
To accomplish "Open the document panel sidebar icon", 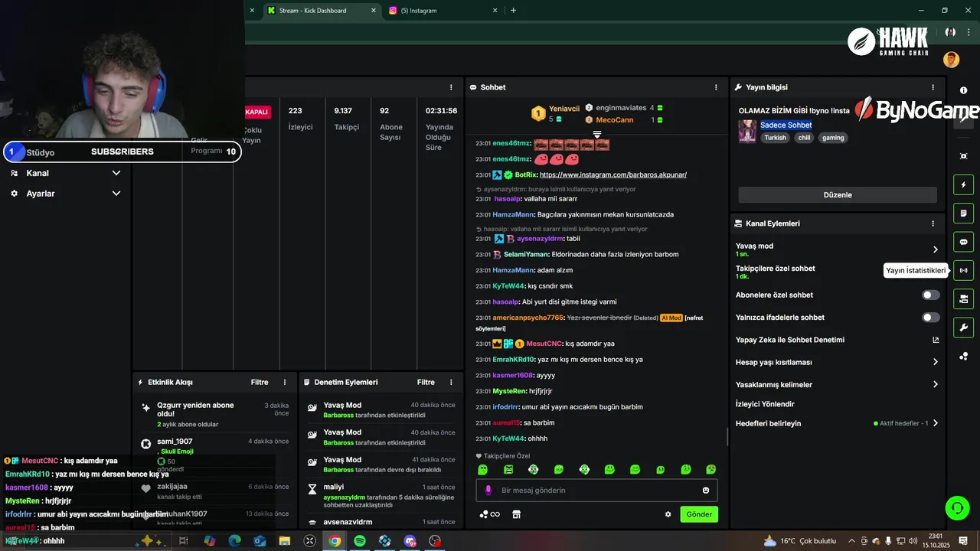I will 963,213.
